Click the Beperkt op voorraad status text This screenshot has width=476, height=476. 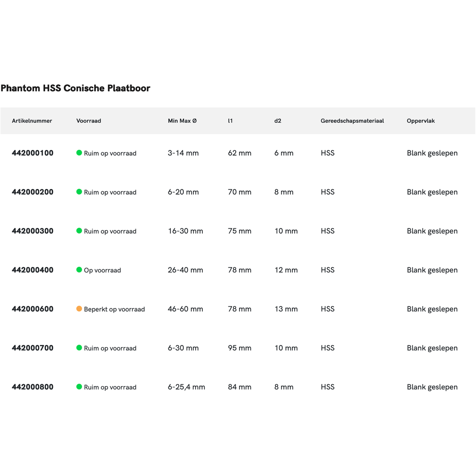pos(114,309)
